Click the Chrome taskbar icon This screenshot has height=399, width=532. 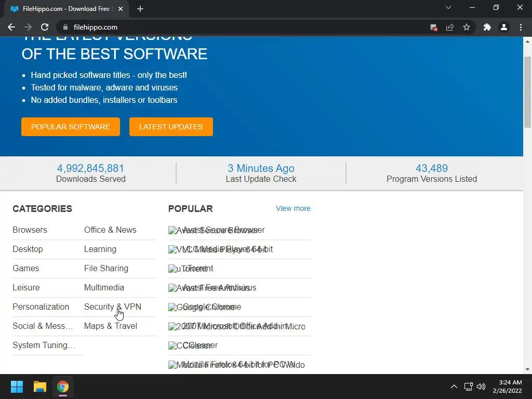pos(63,387)
